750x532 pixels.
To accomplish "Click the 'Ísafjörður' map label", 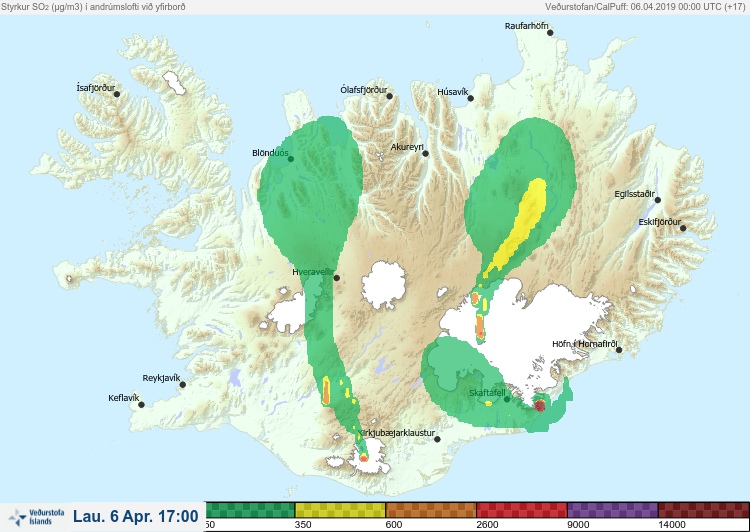I will click(96, 88).
